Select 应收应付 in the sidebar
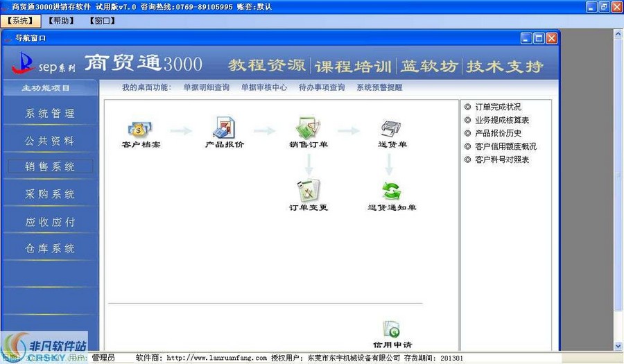Image resolution: width=624 pixels, height=364 pixels. (50, 222)
